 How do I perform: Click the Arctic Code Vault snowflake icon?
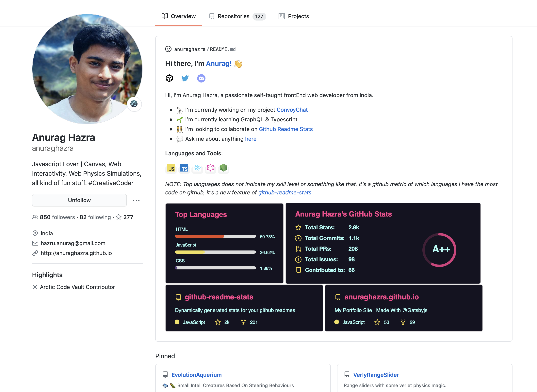(x=35, y=287)
